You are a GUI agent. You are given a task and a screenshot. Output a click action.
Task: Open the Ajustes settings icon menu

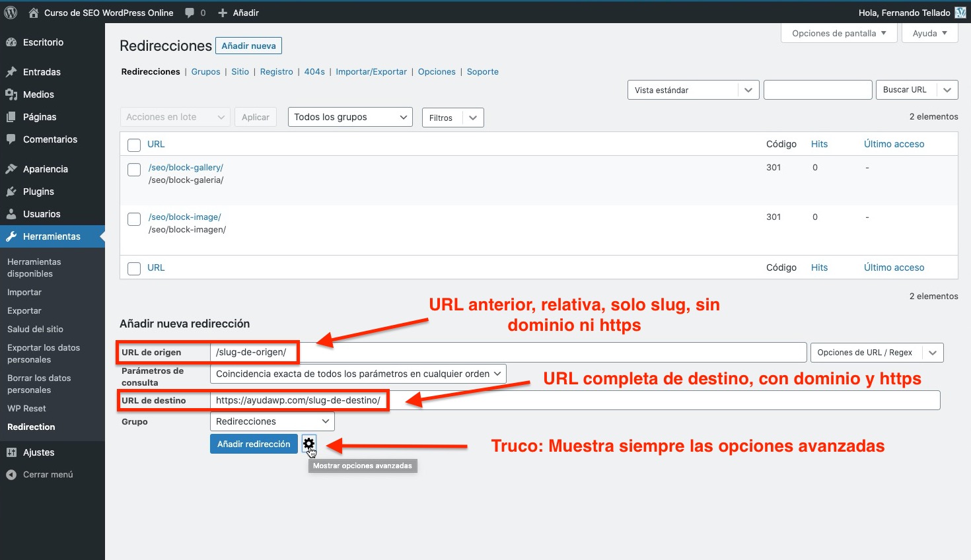point(11,452)
